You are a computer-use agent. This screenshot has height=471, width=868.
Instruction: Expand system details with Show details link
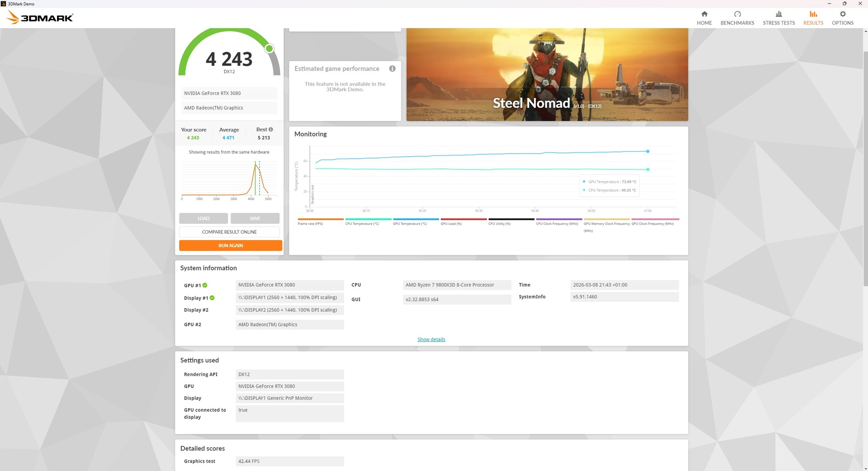point(431,339)
